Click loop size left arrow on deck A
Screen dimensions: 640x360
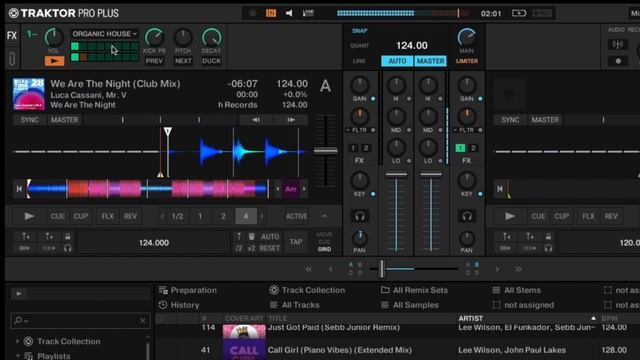tap(162, 216)
